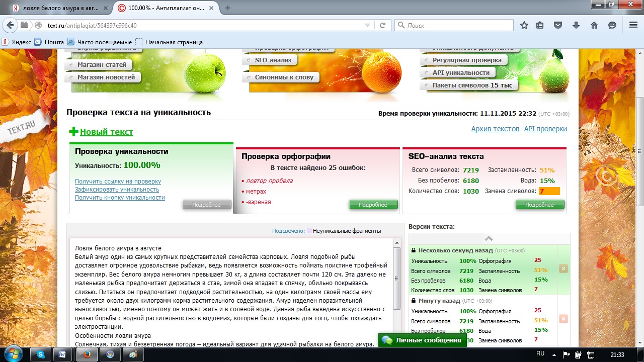Screen dimensions: 644x362
Task: Click green Подробнее under SEO-анализ текста
Action: pos(540,205)
